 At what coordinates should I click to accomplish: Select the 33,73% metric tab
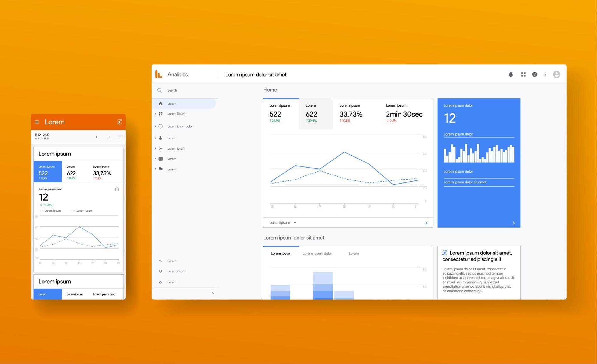coord(351,114)
